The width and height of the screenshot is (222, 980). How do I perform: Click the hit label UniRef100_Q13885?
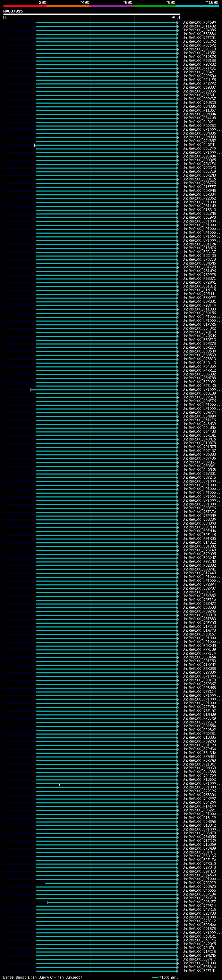click(199, 737)
